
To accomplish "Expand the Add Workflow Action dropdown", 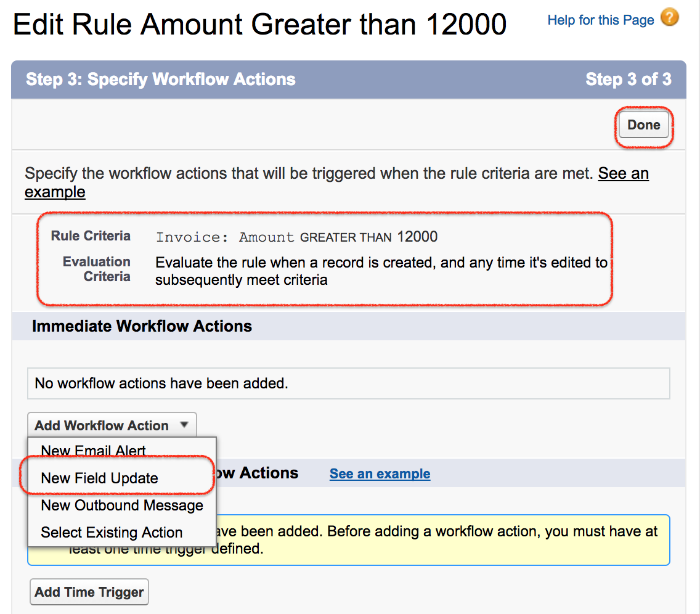I will tap(112, 425).
